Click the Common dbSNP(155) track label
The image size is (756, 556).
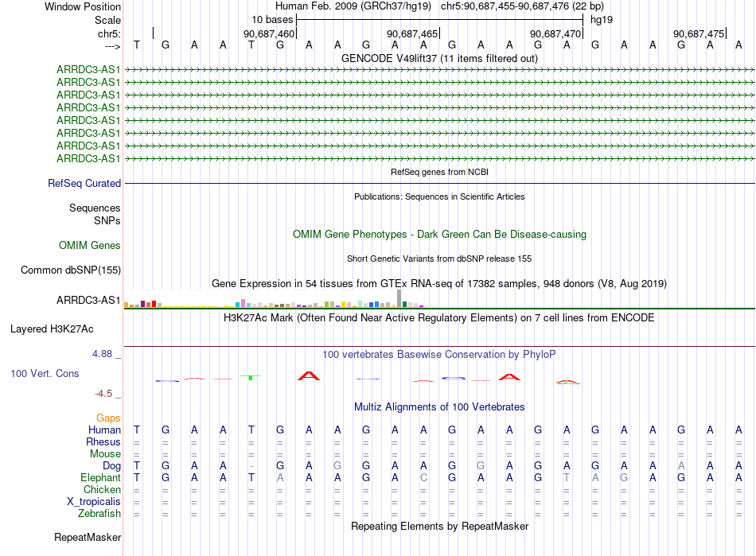coord(70,270)
